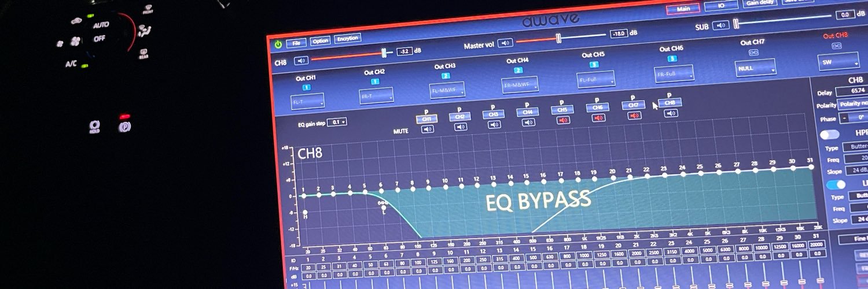Select EQ band point 1 on graph

[x=303, y=196]
